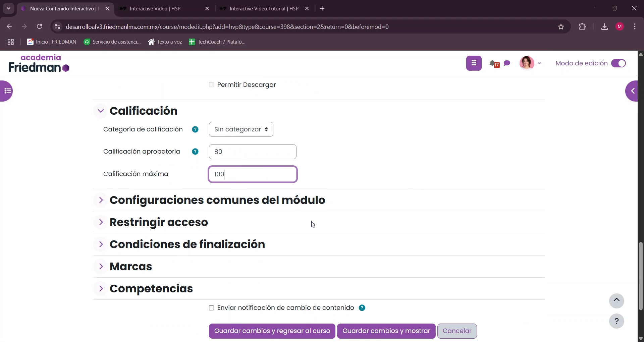Click scrollbar up arrow at top
Image resolution: width=644 pixels, height=342 pixels.
coord(641,54)
